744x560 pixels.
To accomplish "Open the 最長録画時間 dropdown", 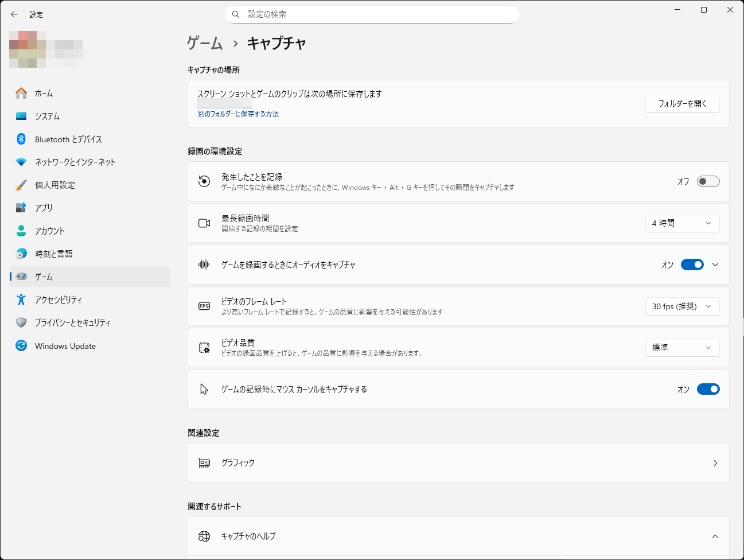I will click(x=682, y=223).
